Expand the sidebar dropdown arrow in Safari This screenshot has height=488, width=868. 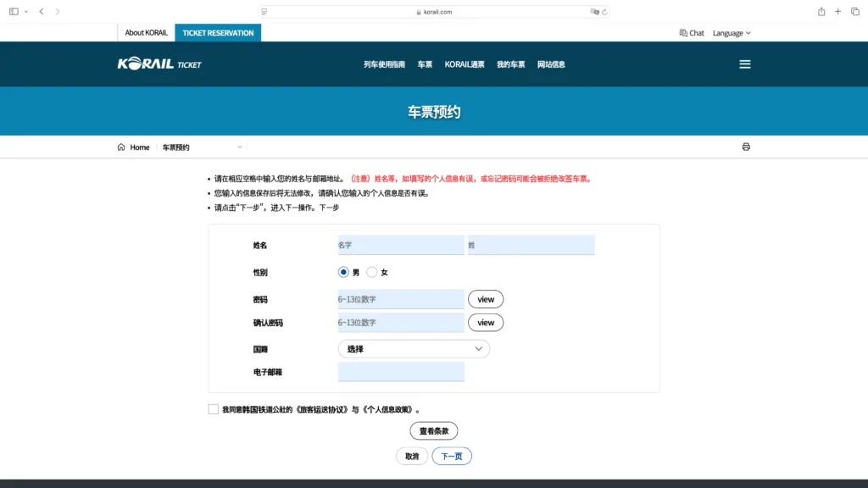point(26,12)
